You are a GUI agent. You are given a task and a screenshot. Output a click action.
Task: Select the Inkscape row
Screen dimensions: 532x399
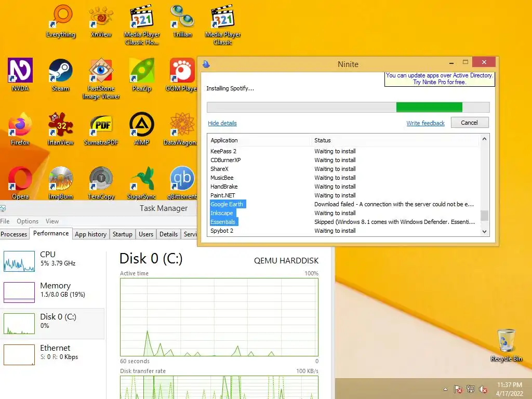[344, 213]
